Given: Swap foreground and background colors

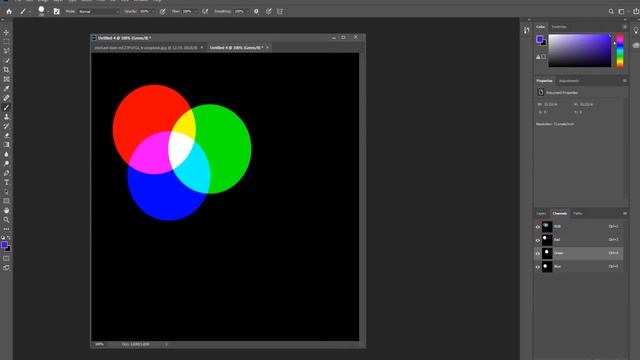Looking at the screenshot, I should coord(9,238).
